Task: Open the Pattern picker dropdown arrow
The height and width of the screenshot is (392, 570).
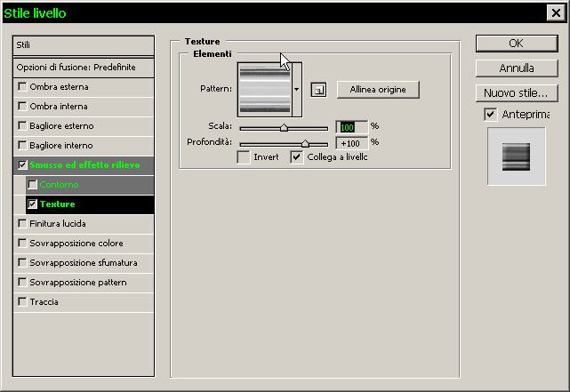Action: coord(296,90)
